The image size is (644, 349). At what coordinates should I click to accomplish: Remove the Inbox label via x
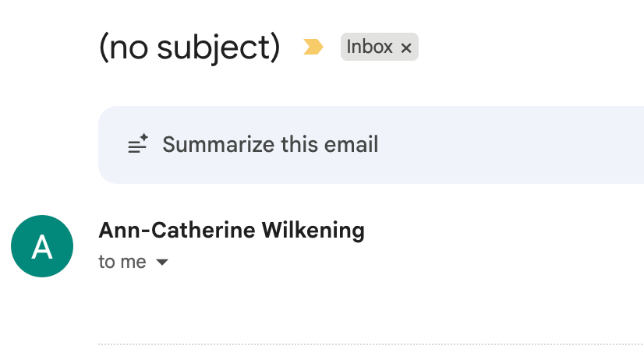pos(405,48)
